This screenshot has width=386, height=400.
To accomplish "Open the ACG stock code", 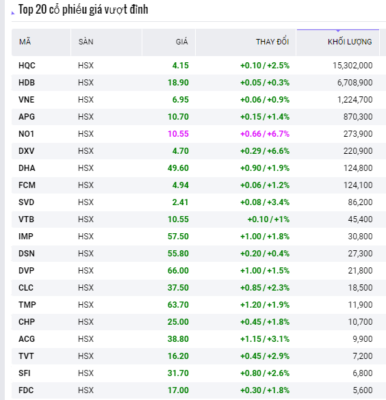I will (27, 339).
